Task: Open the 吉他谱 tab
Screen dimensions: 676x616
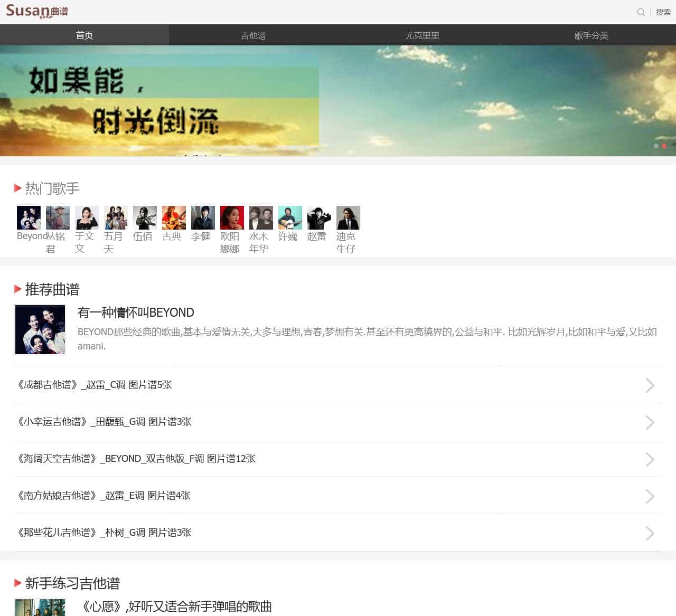Action: click(253, 35)
